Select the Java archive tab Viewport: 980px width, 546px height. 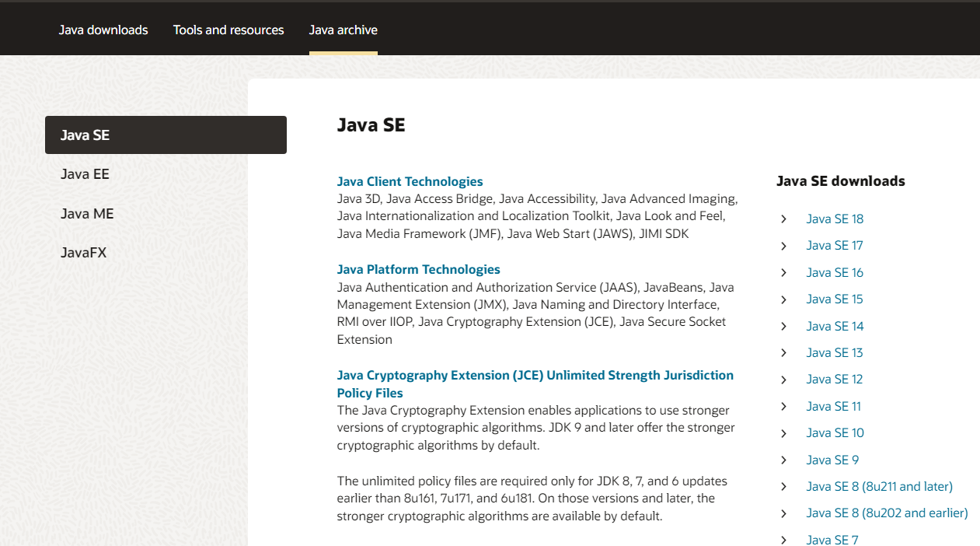point(344,30)
